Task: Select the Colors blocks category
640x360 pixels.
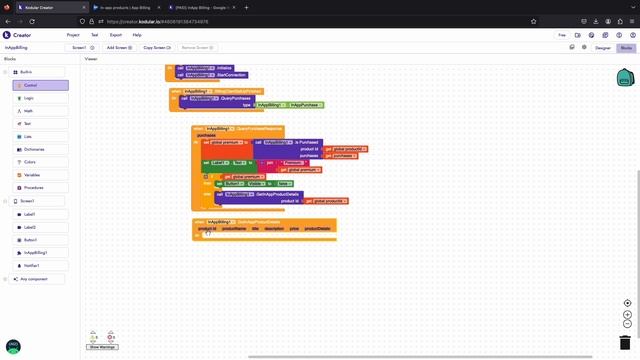Action: point(40,162)
